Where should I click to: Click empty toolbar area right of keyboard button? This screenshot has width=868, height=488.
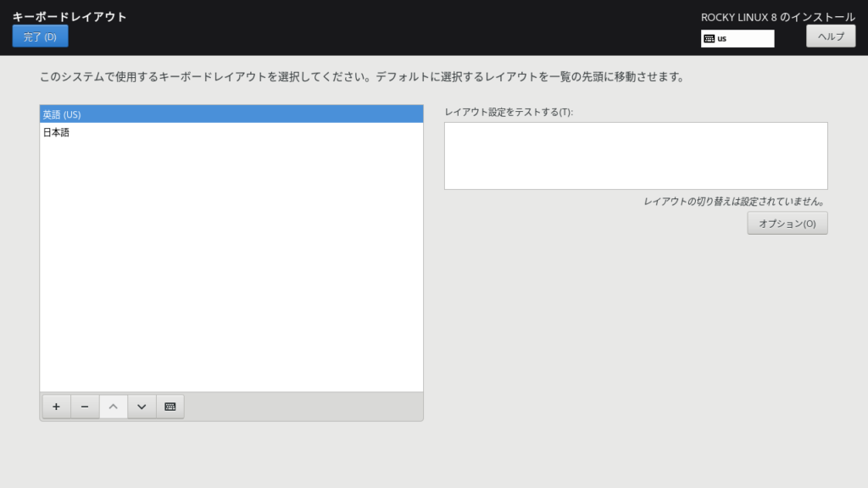point(303,407)
